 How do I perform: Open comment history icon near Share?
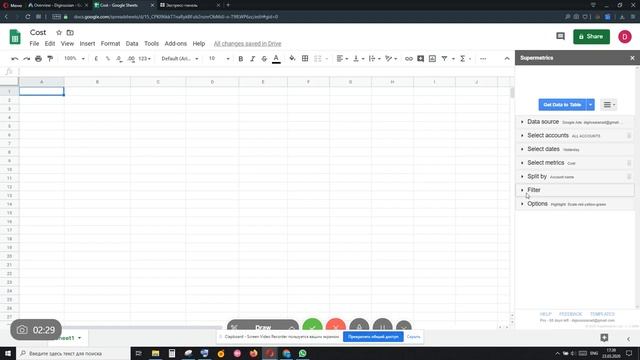(x=560, y=36)
